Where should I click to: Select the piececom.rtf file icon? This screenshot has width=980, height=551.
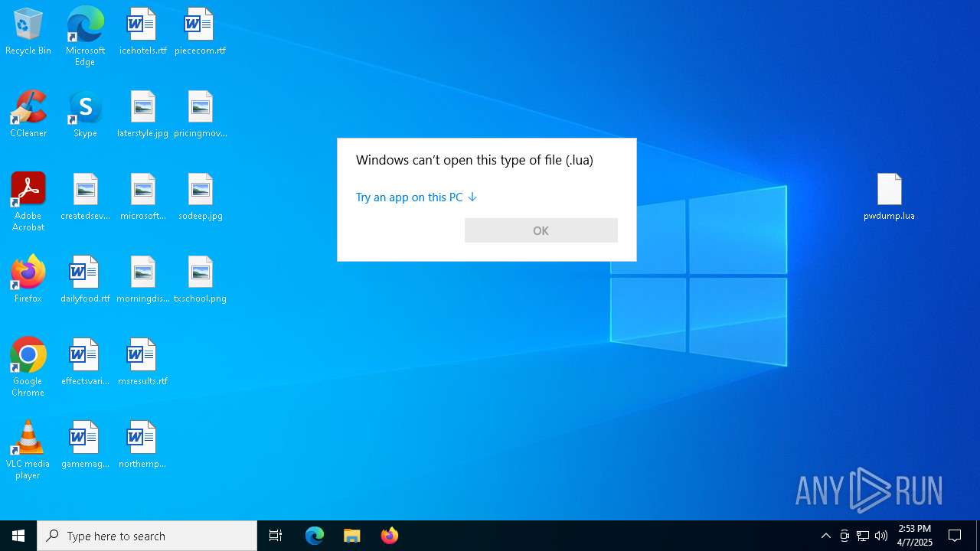(x=200, y=32)
